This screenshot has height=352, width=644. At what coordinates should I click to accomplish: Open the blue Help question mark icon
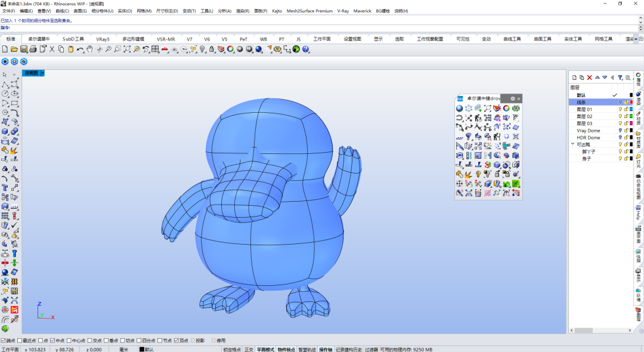[305, 50]
